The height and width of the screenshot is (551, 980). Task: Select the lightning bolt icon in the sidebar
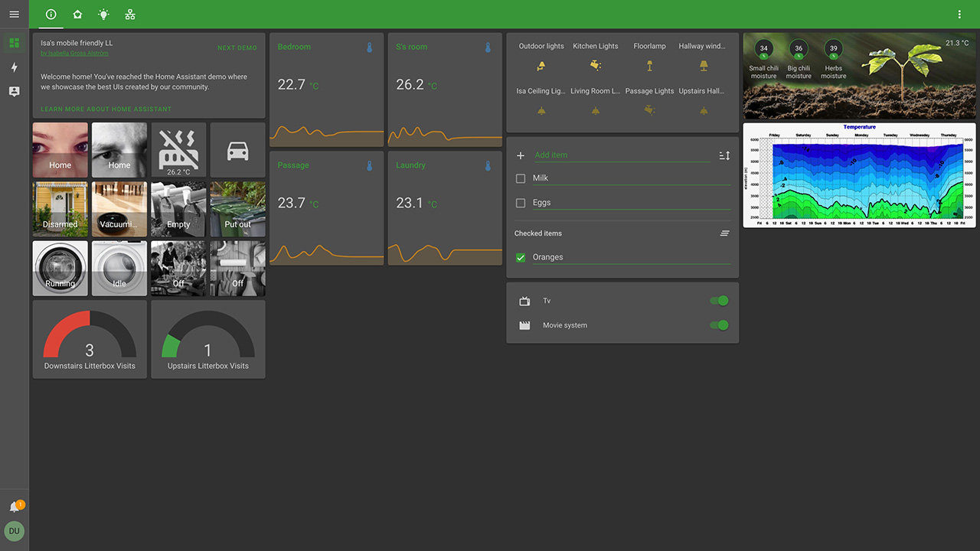click(x=14, y=67)
